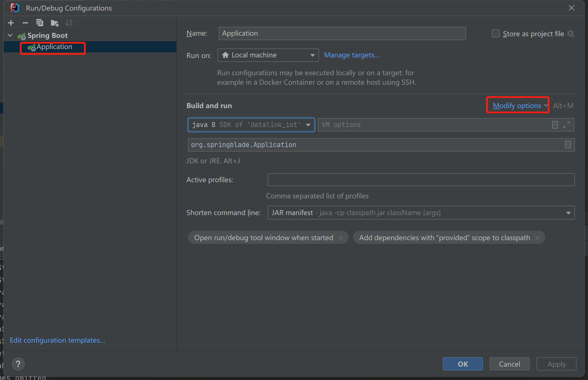Image resolution: width=588 pixels, height=380 pixels.
Task: Create new configuration folder
Action: [x=55, y=23]
